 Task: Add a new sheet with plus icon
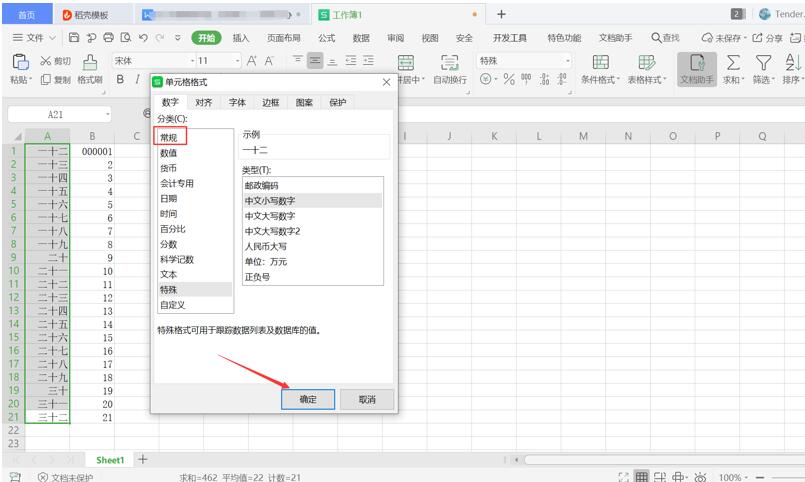coord(143,459)
